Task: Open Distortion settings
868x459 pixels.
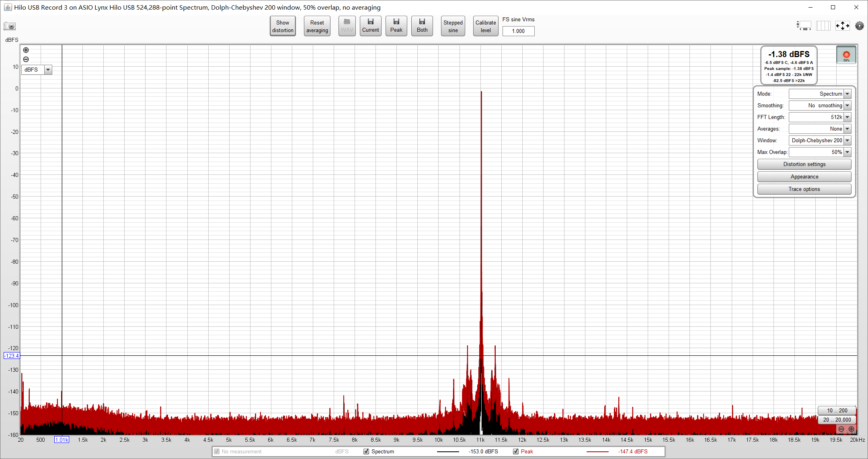Action: click(x=804, y=164)
